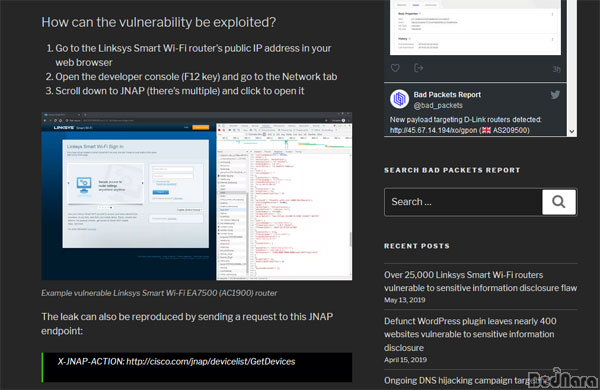Open Bad Packets Report Twitter profile name

(x=447, y=95)
